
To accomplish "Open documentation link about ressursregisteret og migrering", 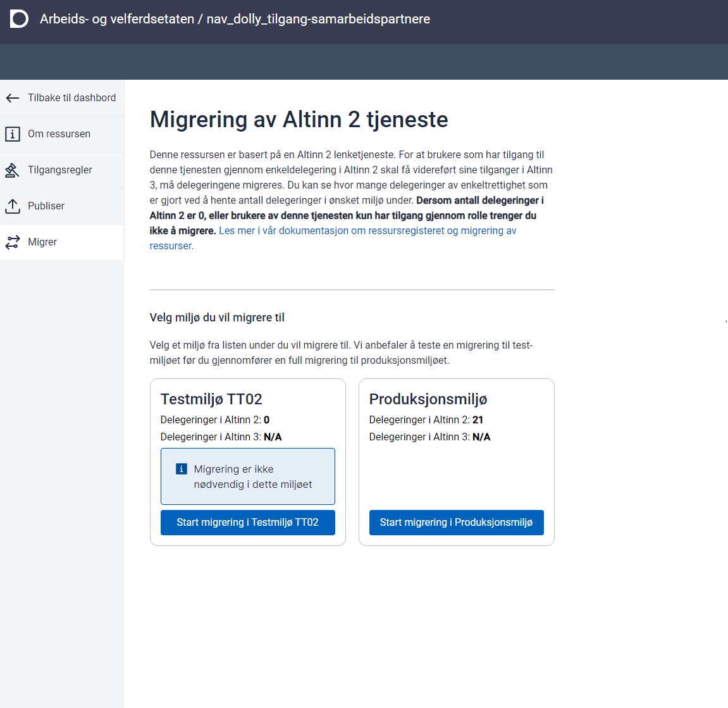I will (367, 231).
